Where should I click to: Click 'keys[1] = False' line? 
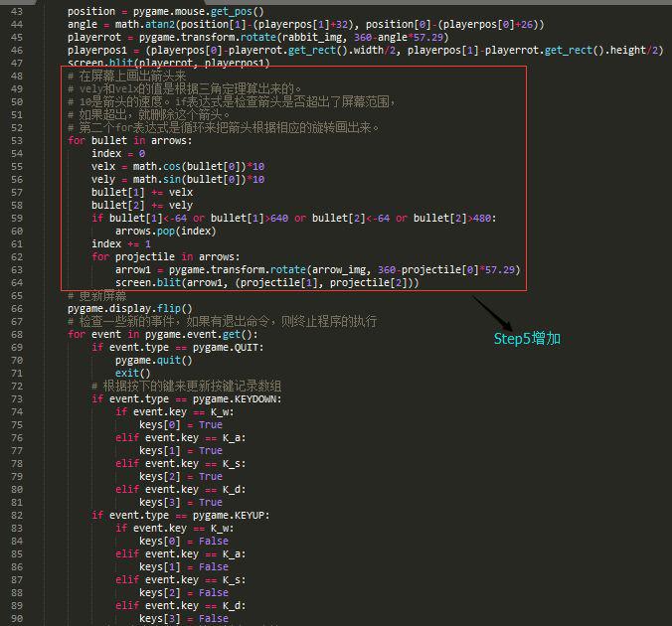[184, 566]
